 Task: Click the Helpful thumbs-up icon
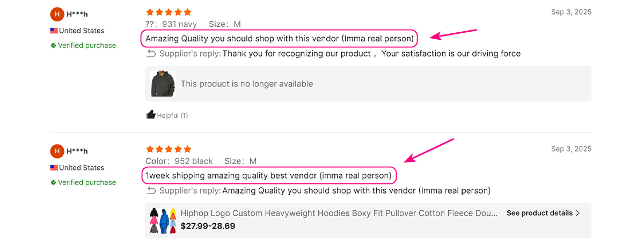(151, 115)
